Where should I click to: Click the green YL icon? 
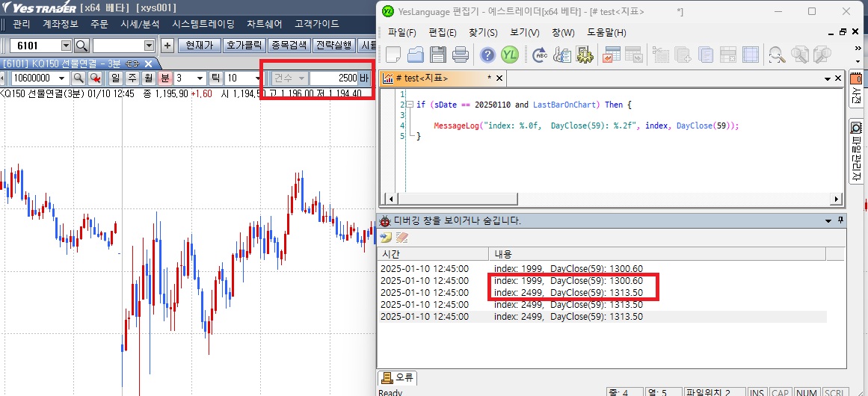point(510,55)
